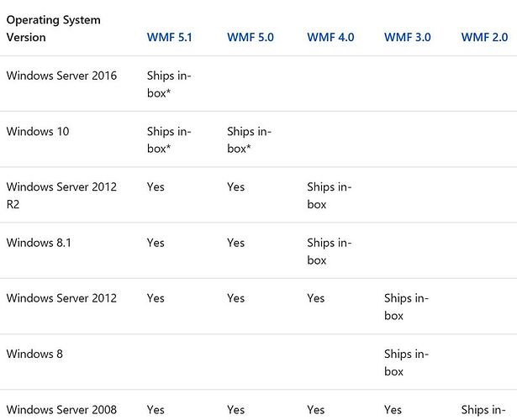The image size is (517, 420).
Task: Open the WMF 5.1 header link
Action: point(170,37)
